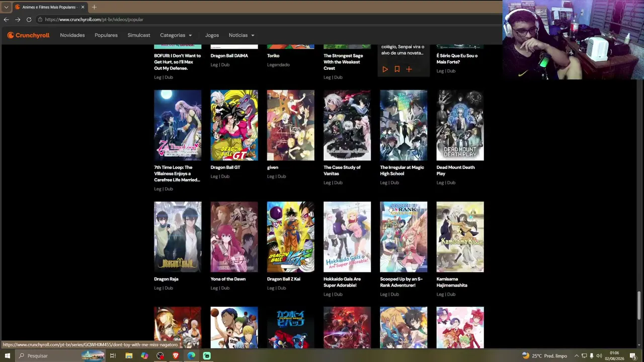View site information icon in address bar

point(40,20)
